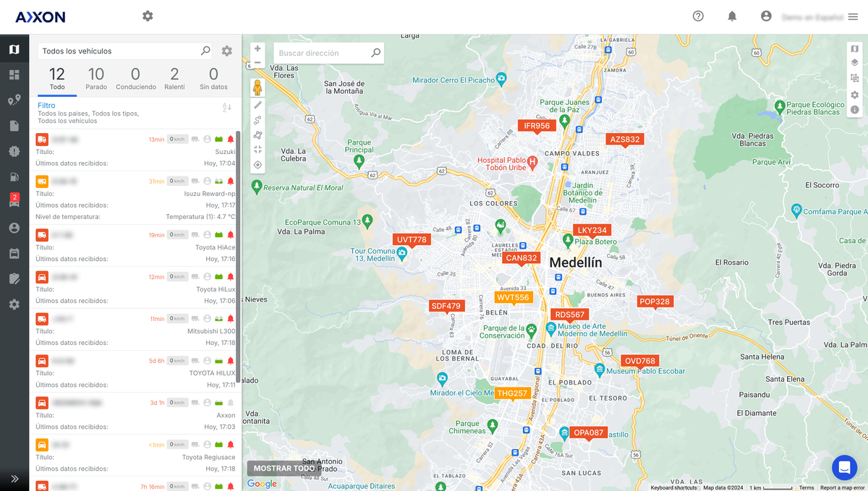Open the map settings gear on right edge
868x491 pixels.
[x=854, y=95]
